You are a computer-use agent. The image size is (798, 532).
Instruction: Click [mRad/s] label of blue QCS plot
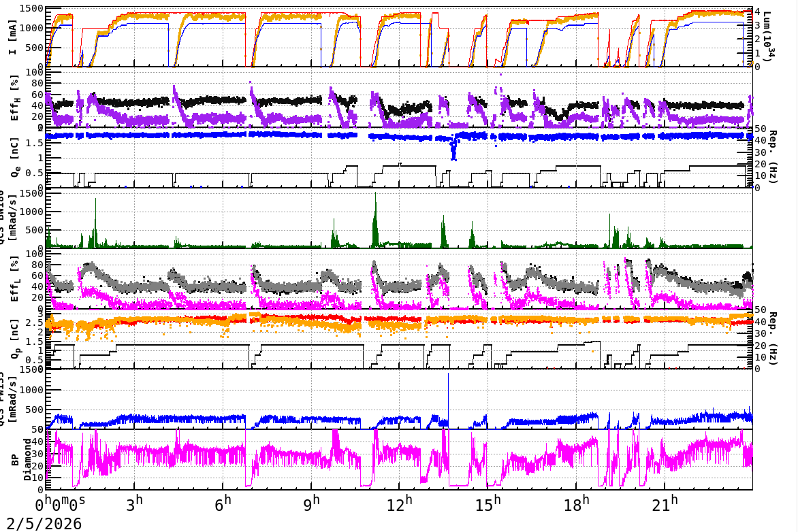click(x=13, y=399)
